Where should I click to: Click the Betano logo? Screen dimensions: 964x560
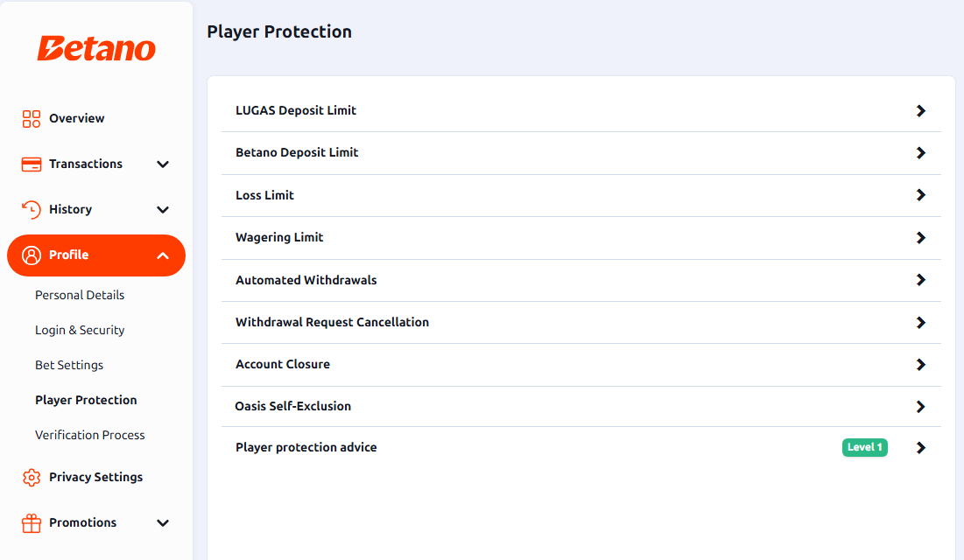click(96, 48)
